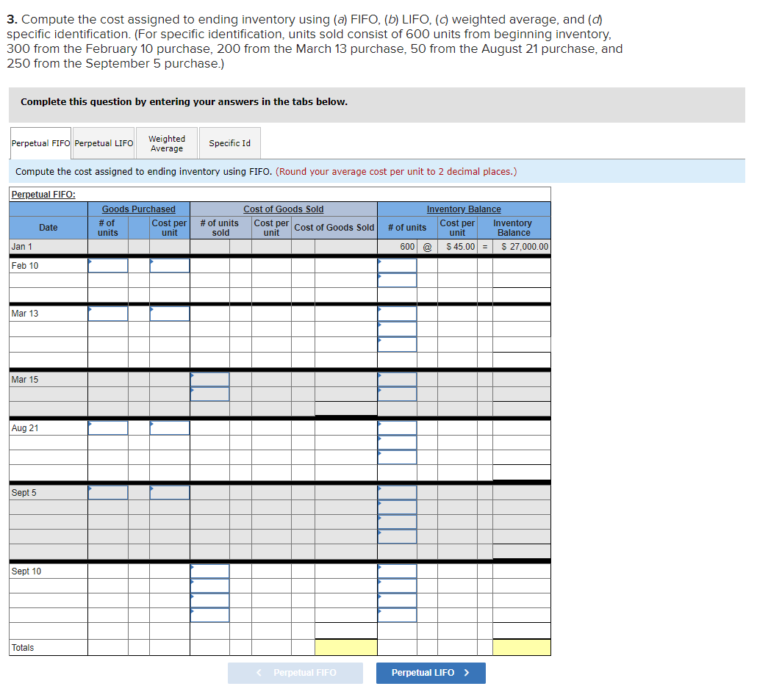Click the yellow Totals inventory balance cell

[x=522, y=647]
